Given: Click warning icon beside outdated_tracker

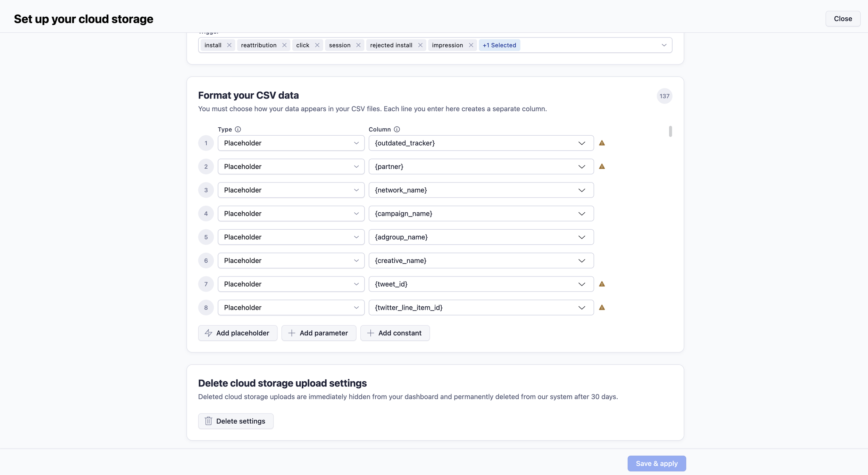Looking at the screenshot, I should pyautogui.click(x=602, y=143).
